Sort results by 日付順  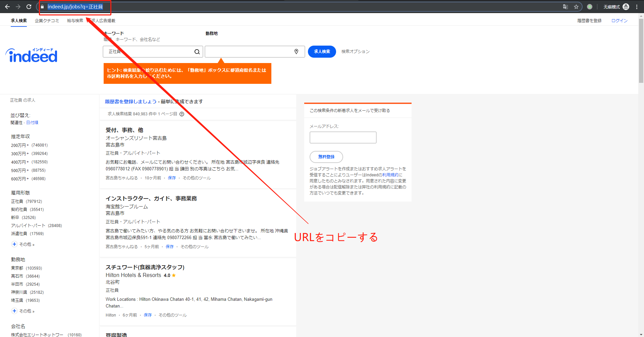click(32, 123)
